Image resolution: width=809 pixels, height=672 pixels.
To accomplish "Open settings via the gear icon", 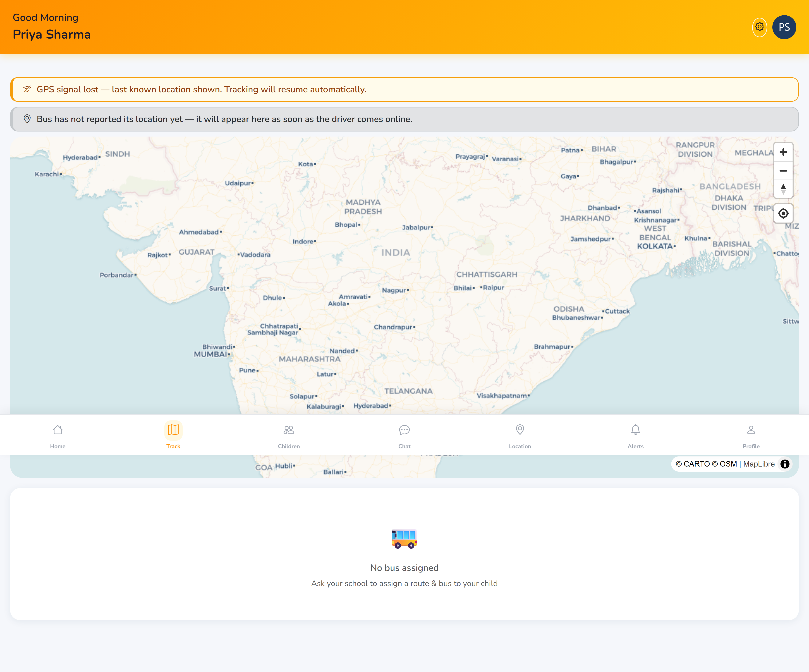I will click(759, 27).
